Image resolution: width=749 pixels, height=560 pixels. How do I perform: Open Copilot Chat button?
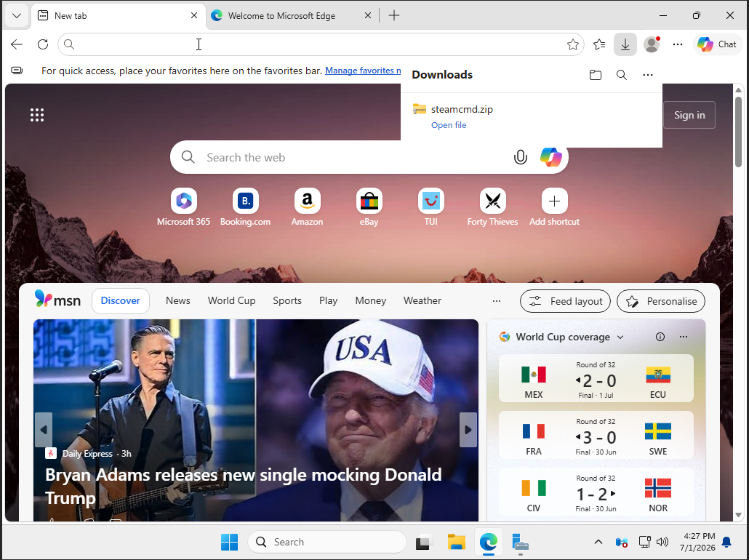tap(716, 44)
